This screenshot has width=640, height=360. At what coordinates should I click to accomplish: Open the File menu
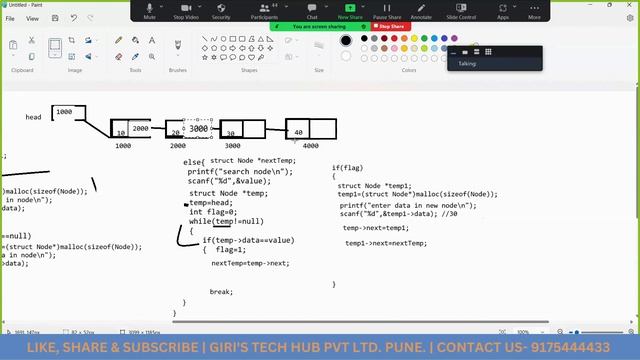coord(10,18)
